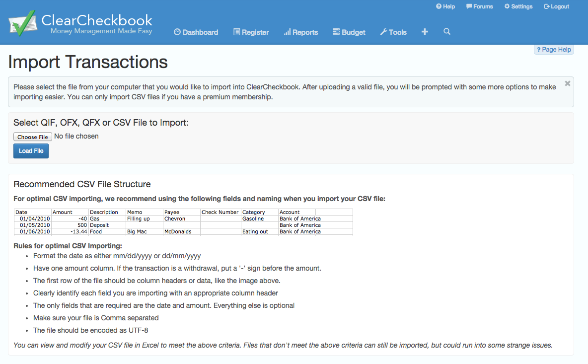Image resolution: width=588 pixels, height=364 pixels.
Task: Click the Help link at top
Action: tap(445, 6)
